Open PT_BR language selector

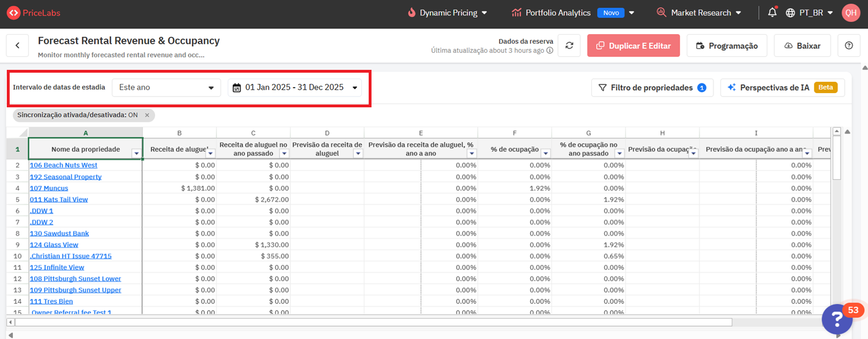[x=809, y=12]
